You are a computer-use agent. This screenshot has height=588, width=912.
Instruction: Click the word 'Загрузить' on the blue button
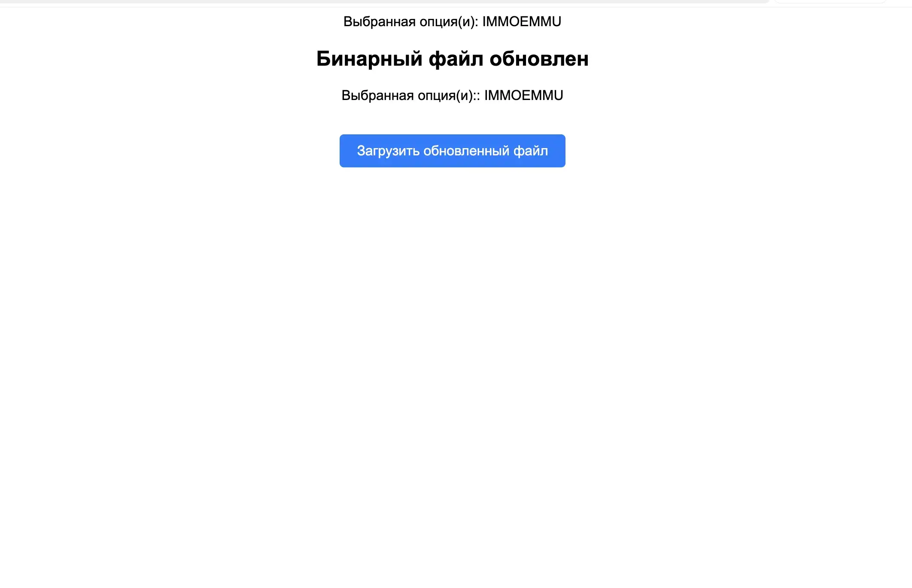[x=388, y=151]
